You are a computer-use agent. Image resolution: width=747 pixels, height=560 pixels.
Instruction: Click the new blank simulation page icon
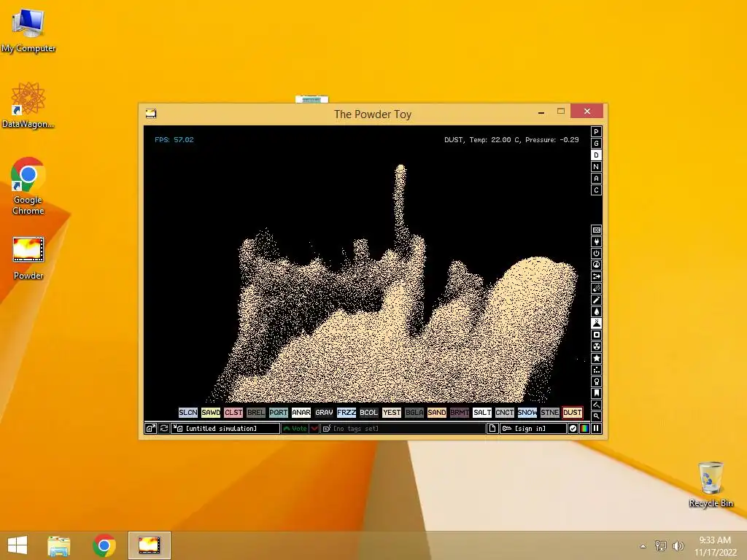[492, 429]
